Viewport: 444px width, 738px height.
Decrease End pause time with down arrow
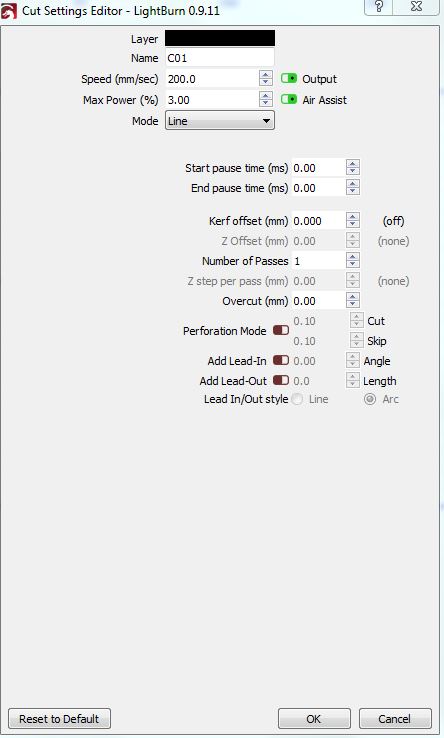353,192
